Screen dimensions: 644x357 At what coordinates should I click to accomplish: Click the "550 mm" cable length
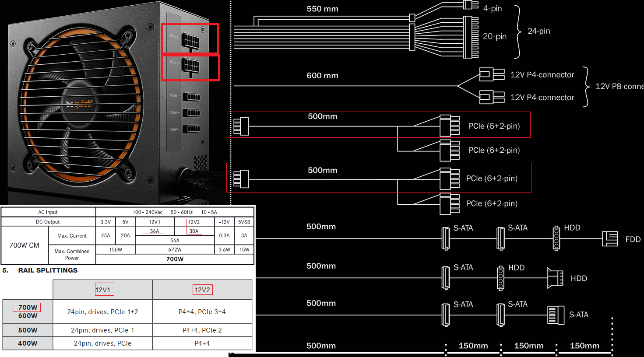[322, 9]
